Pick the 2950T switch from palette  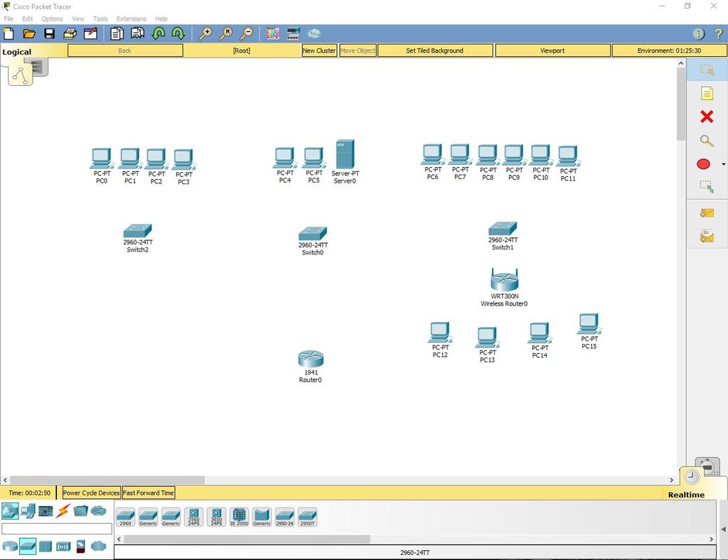307,517
